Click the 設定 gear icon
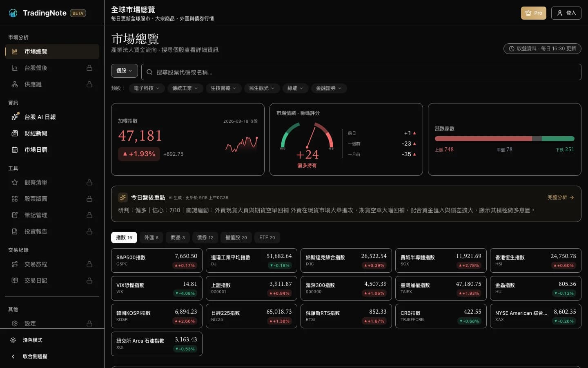The height and width of the screenshot is (368, 588). tap(15, 323)
